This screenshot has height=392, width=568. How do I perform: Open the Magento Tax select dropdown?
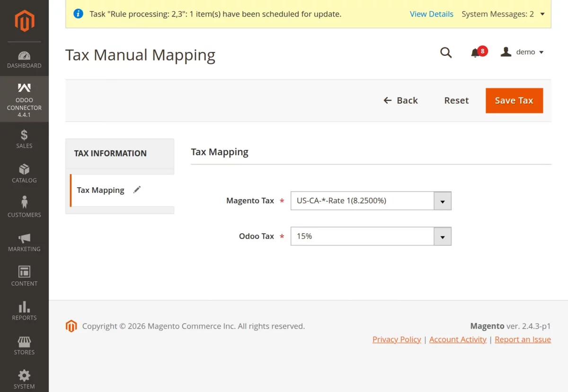pos(371,200)
